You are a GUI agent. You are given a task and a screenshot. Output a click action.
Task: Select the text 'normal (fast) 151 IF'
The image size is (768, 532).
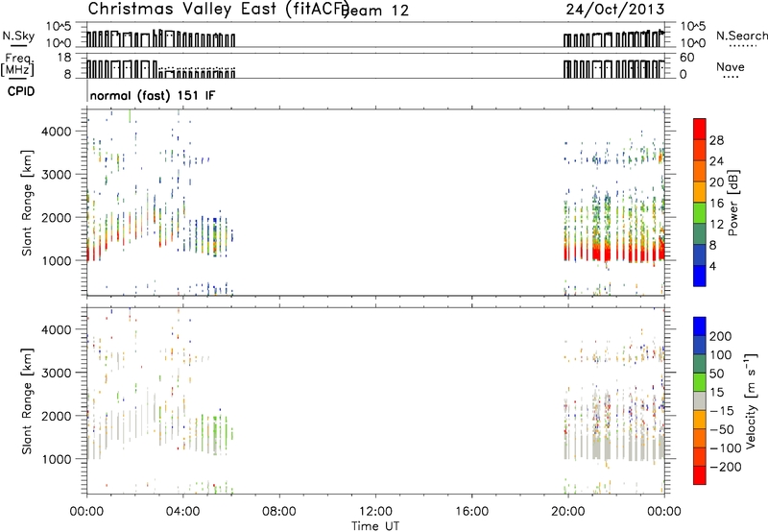tap(153, 95)
